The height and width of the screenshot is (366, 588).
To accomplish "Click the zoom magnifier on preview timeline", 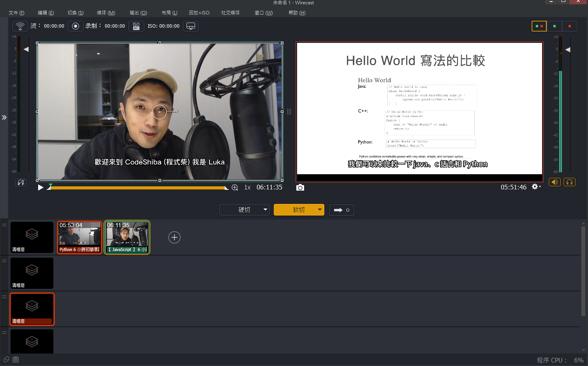I will pos(235,187).
